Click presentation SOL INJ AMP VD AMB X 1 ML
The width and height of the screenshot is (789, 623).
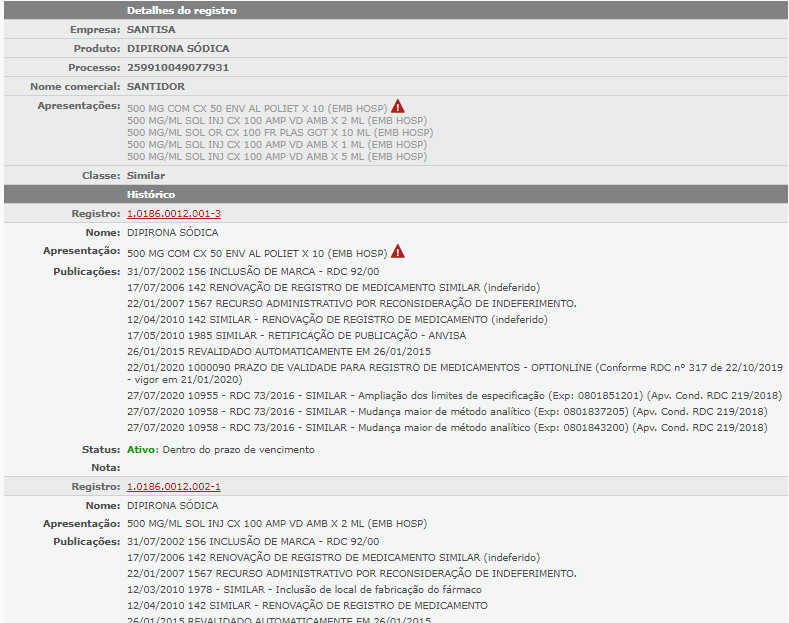277,145
